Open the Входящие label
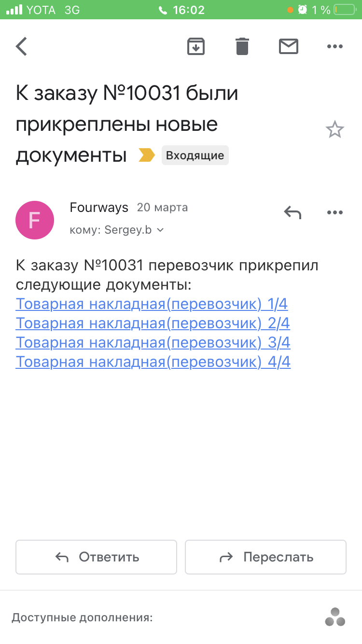This screenshot has height=644, width=362. pyautogui.click(x=195, y=155)
